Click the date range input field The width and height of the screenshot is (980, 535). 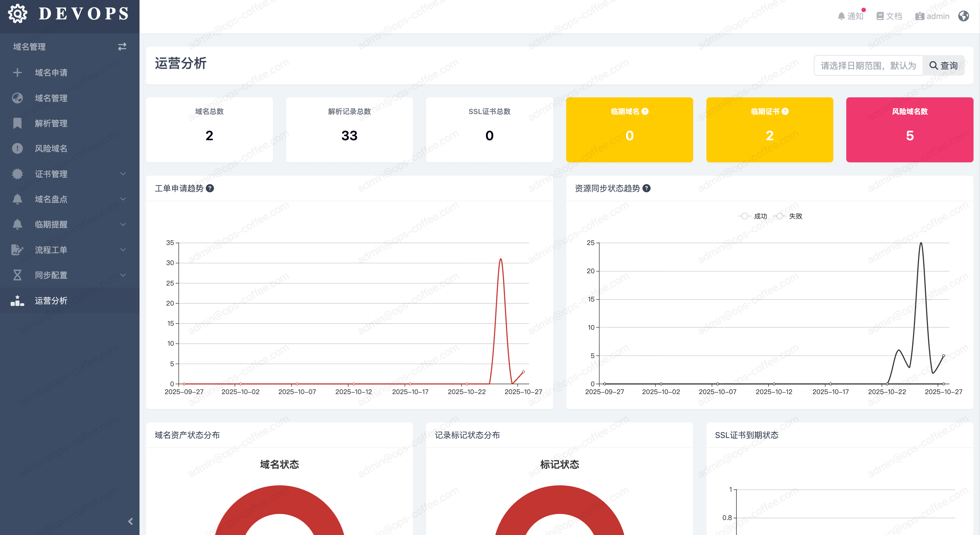tap(868, 65)
